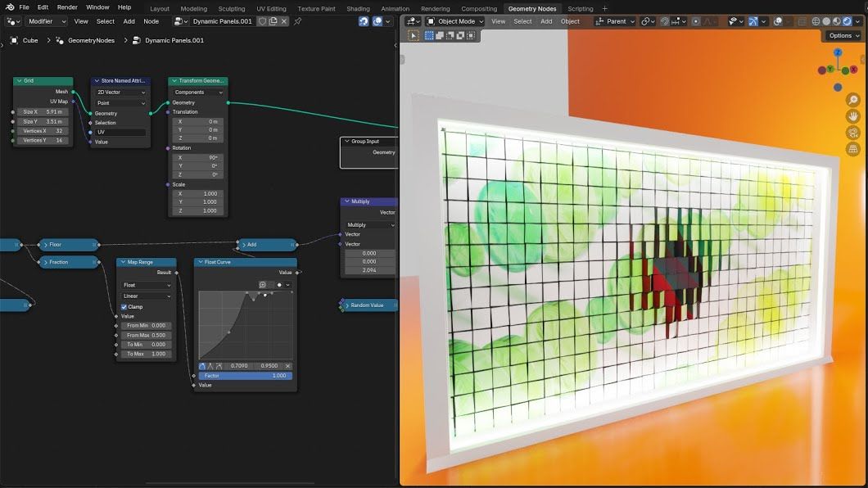The image size is (868, 488).
Task: Toggle perspective/orthographic grid gizmo
Action: coord(853,149)
